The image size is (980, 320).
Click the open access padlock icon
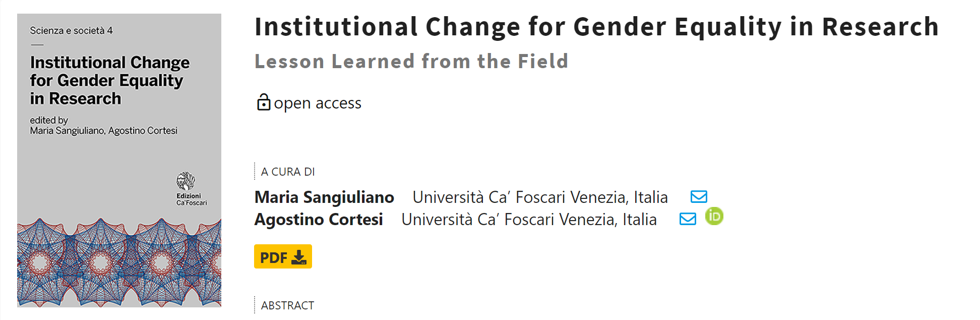[264, 102]
